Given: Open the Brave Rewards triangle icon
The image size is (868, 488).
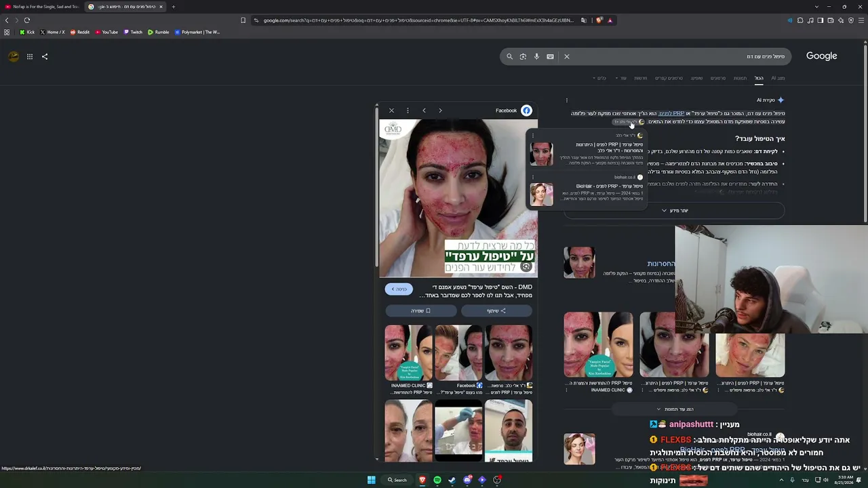Looking at the screenshot, I should coord(610,20).
